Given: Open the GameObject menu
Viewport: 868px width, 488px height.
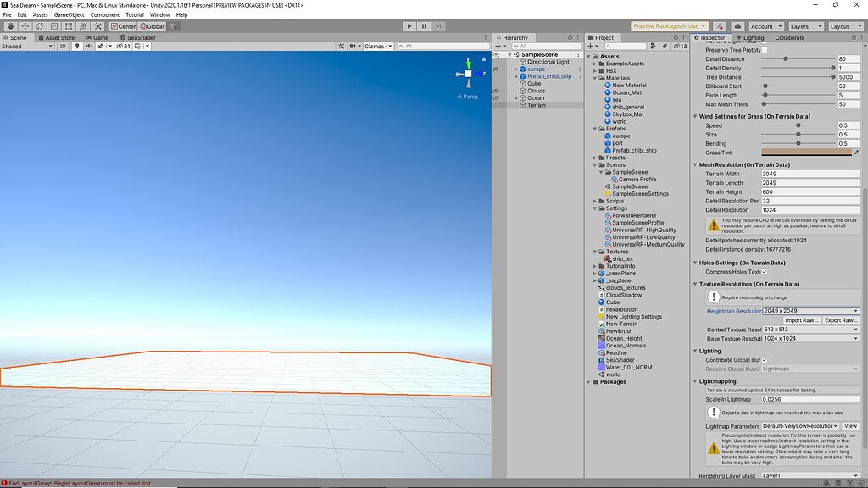Looking at the screenshot, I should click(x=69, y=14).
